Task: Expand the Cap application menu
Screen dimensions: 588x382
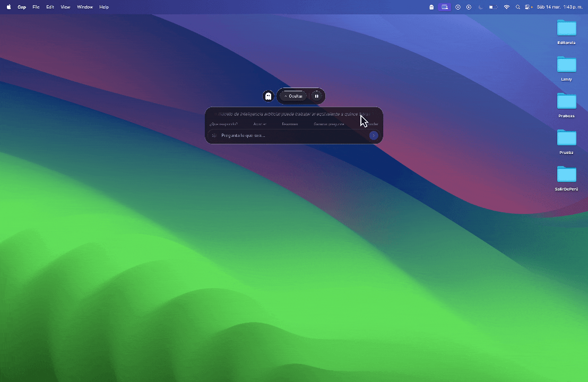Action: click(x=22, y=7)
